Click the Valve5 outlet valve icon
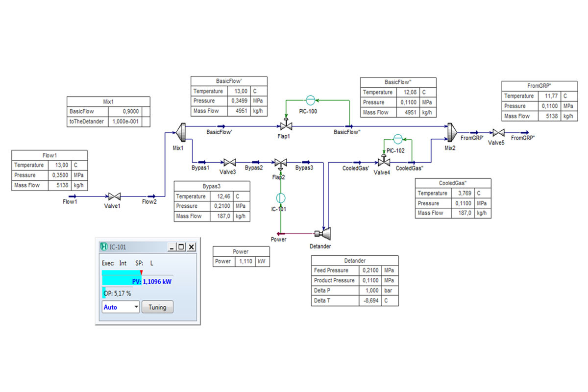 pos(499,132)
